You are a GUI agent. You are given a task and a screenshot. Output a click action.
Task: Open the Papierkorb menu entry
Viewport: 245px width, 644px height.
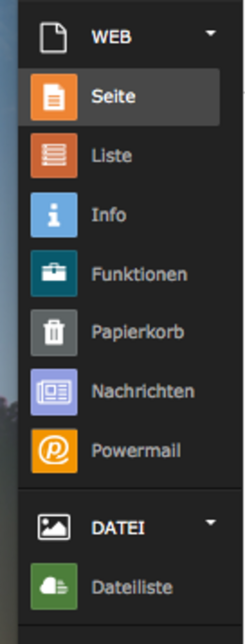point(138,333)
